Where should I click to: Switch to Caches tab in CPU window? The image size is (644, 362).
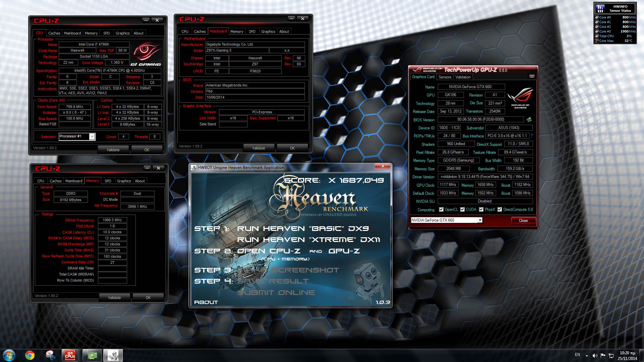click(54, 33)
